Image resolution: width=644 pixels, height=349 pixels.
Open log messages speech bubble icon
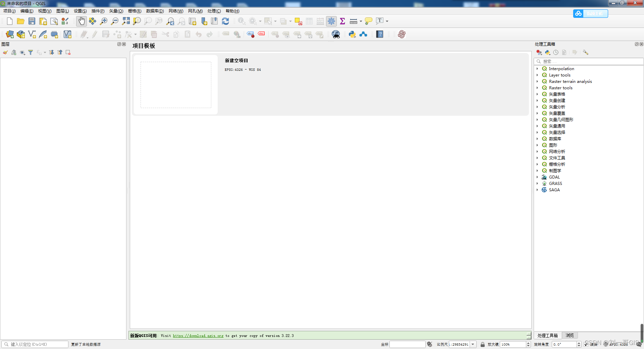(x=639, y=344)
